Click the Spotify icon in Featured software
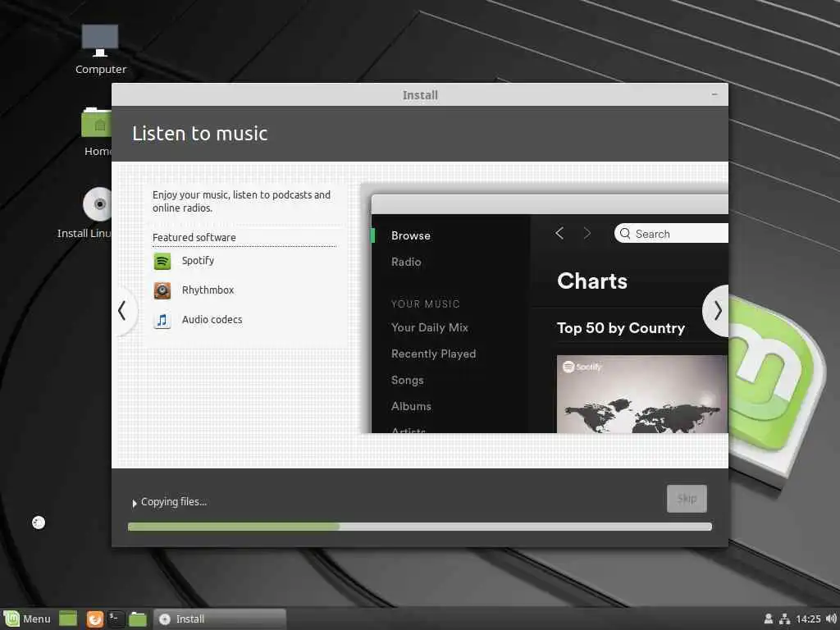The height and width of the screenshot is (630, 840). coord(162,261)
